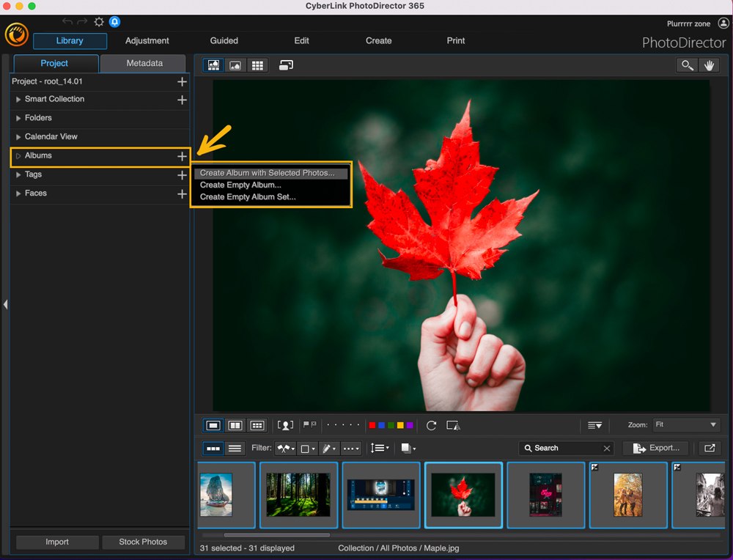This screenshot has height=560, width=733.
Task: Open photo in new window icon
Action: click(709, 448)
